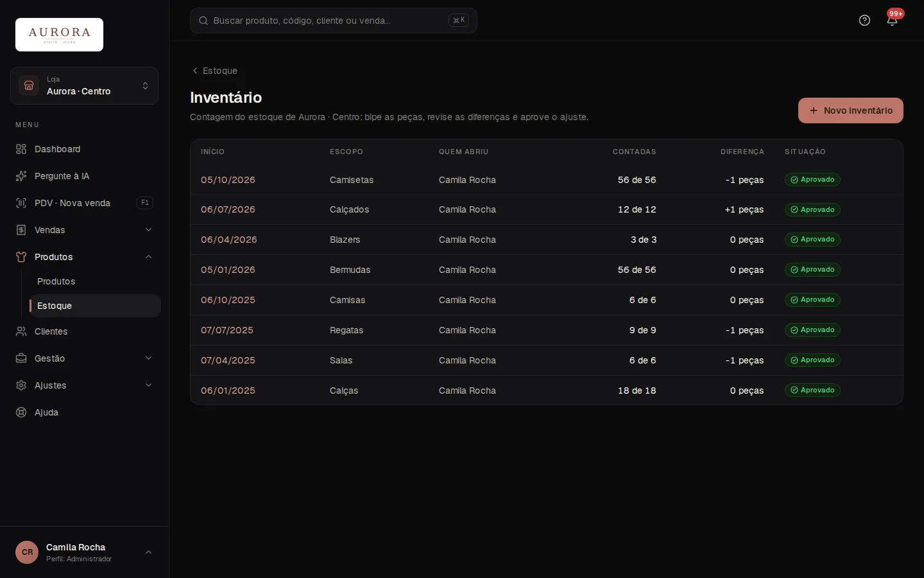Click the Aprovado badge in the Calças row
Screen dimensions: 924x578
pos(812,390)
